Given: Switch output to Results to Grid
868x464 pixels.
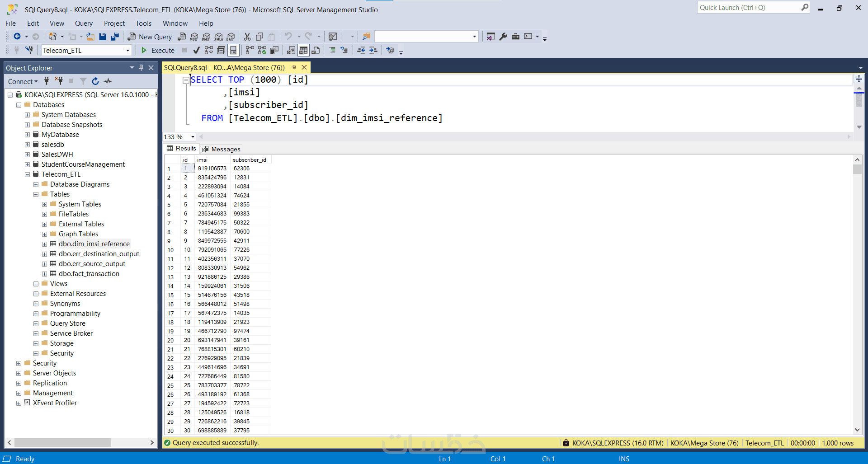Looking at the screenshot, I should tap(303, 50).
